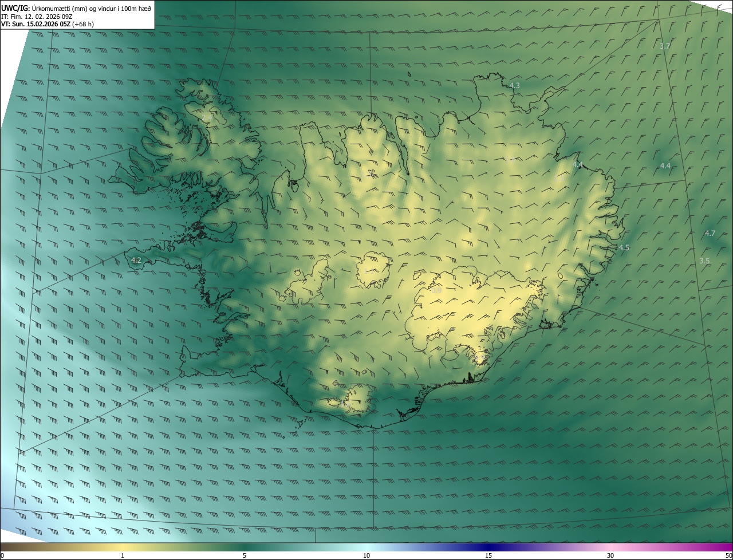The width and height of the screenshot is (733, 560).
Task: Select the 4.3 value label on the northeast peninsula
Action: click(x=514, y=86)
